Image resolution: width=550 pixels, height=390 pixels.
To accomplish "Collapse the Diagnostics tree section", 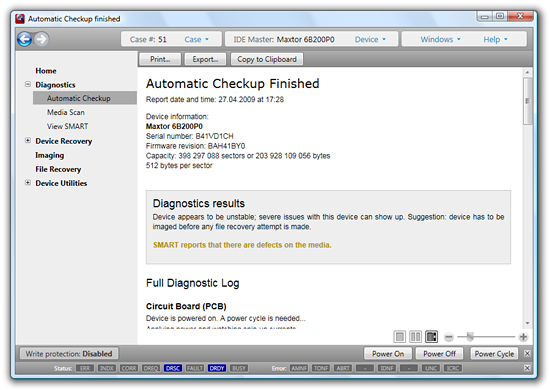I will point(28,84).
